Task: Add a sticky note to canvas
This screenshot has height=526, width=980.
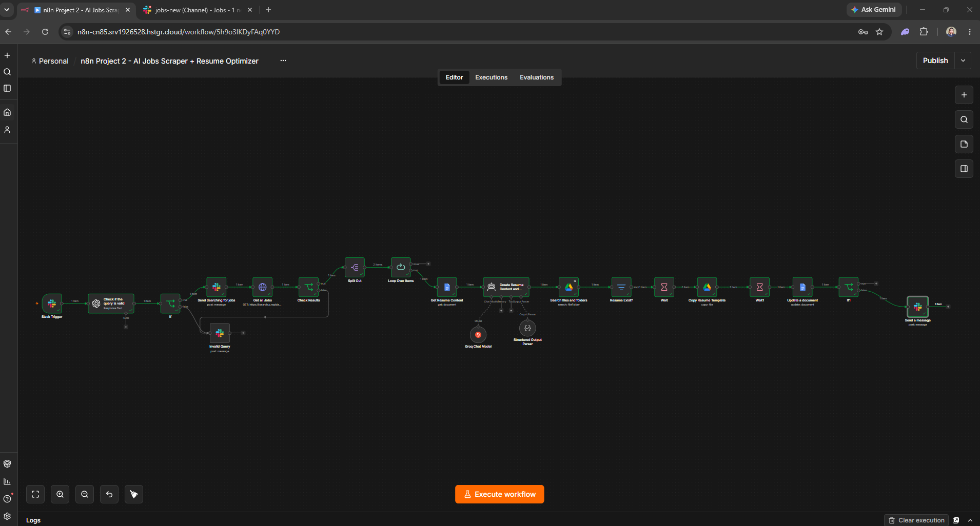Action: (x=964, y=144)
